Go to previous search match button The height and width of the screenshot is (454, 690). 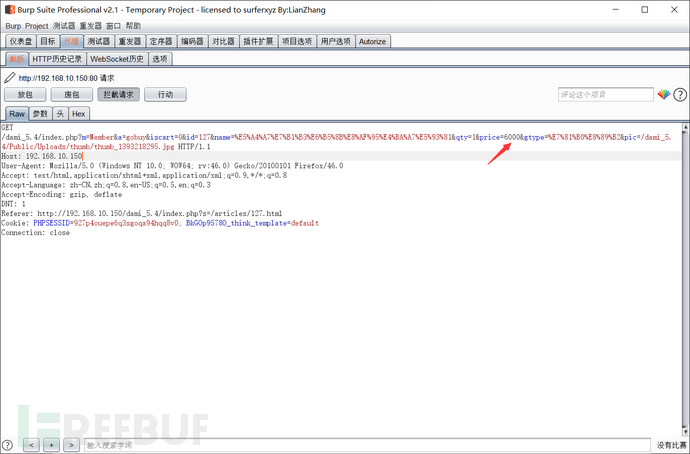(x=31, y=445)
